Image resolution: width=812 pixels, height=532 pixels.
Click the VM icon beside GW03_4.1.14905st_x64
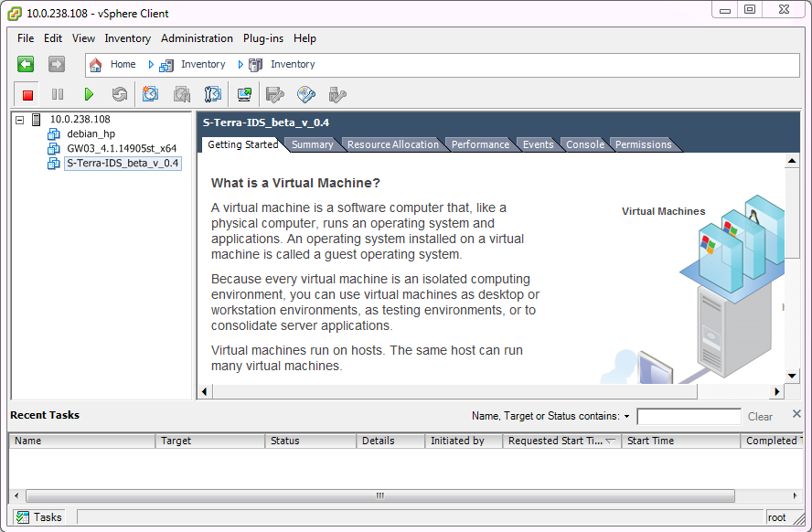point(53,148)
